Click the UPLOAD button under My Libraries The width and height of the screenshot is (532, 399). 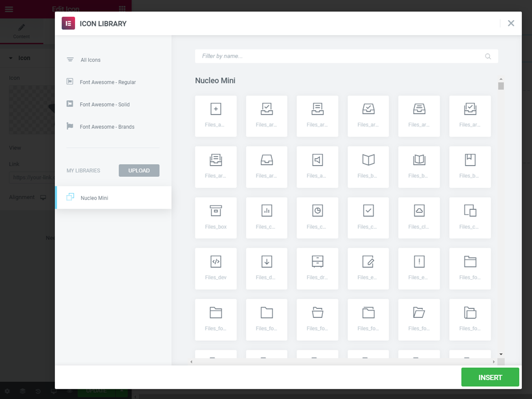click(x=139, y=171)
